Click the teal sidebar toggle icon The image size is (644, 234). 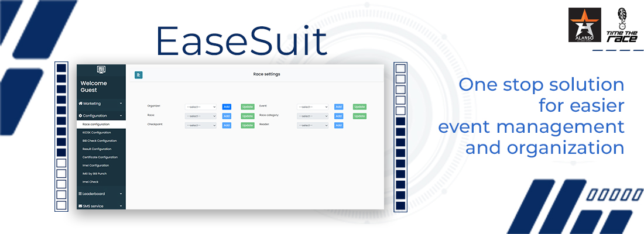[138, 75]
